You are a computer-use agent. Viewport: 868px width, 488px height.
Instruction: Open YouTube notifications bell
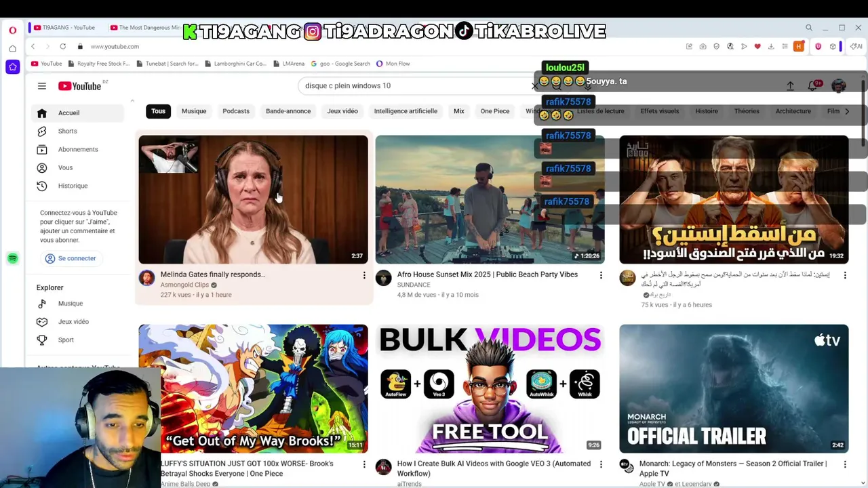tap(813, 86)
